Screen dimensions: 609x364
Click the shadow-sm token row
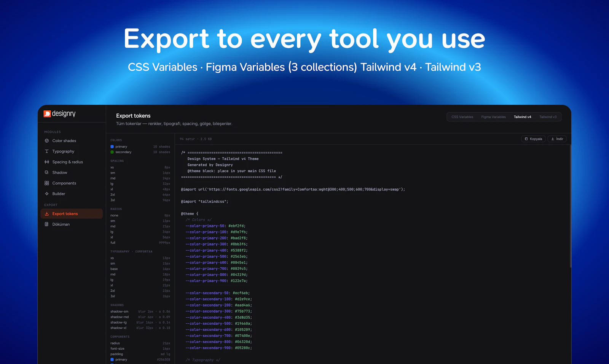(x=140, y=312)
